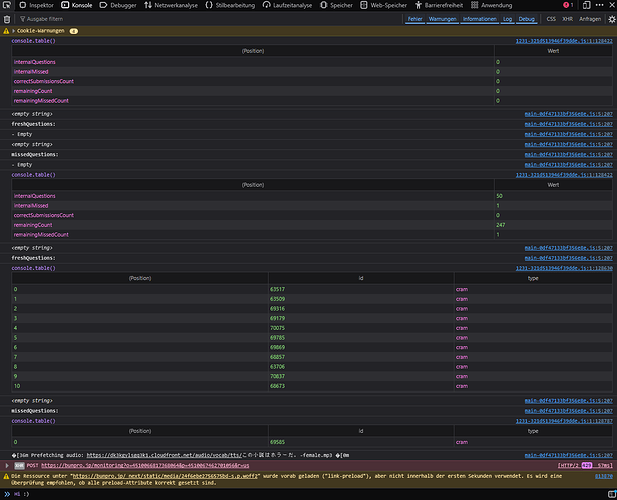
Task: Expand the XHR POST request entry
Action: (x=7, y=465)
